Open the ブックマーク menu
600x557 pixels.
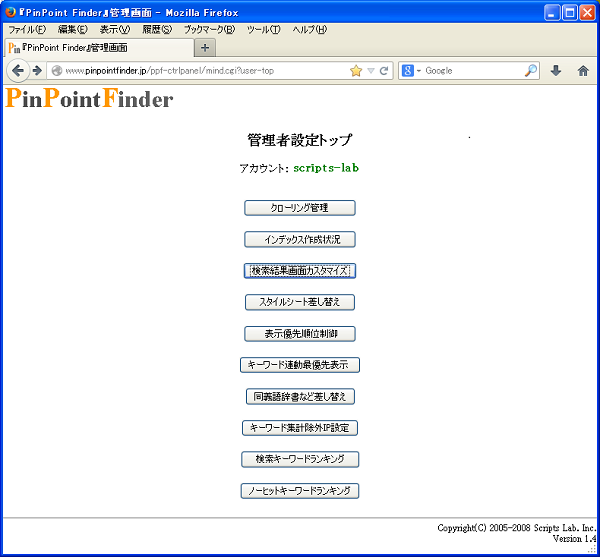[209, 29]
